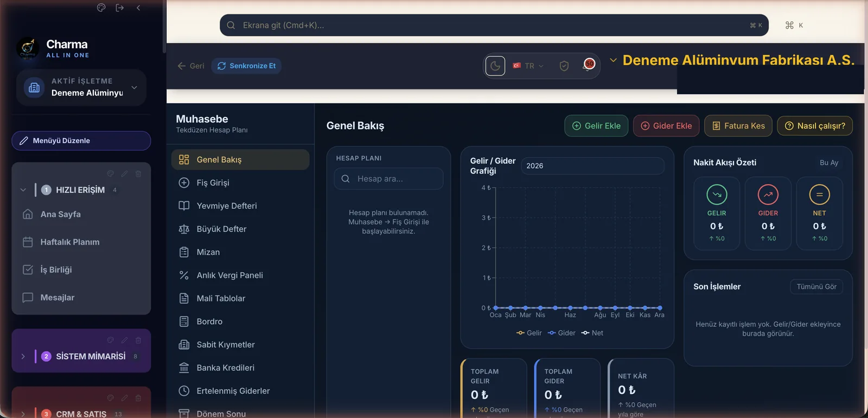The width and height of the screenshot is (868, 418).
Task: Open the Banka Kredileri bank icon
Action: click(184, 368)
